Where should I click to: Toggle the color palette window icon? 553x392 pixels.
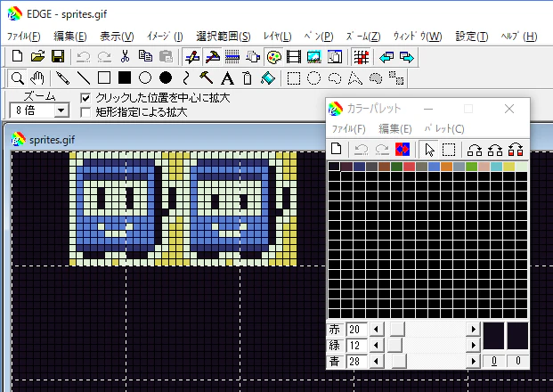(274, 57)
